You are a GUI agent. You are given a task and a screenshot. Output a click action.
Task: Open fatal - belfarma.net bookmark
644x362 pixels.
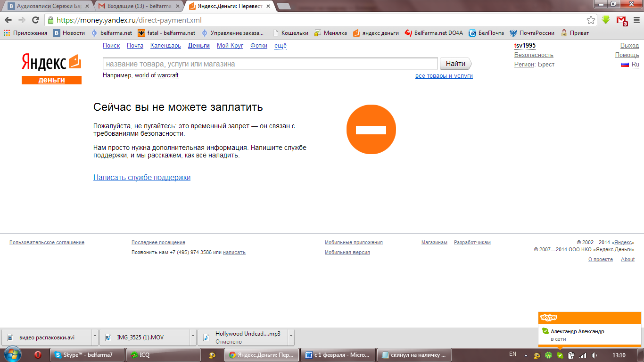(x=166, y=33)
